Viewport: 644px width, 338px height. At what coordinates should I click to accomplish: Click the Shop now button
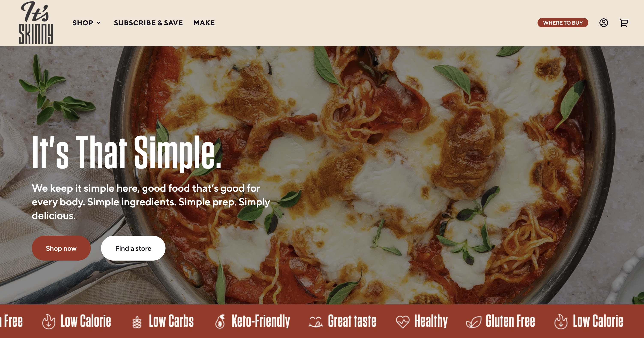tap(61, 248)
